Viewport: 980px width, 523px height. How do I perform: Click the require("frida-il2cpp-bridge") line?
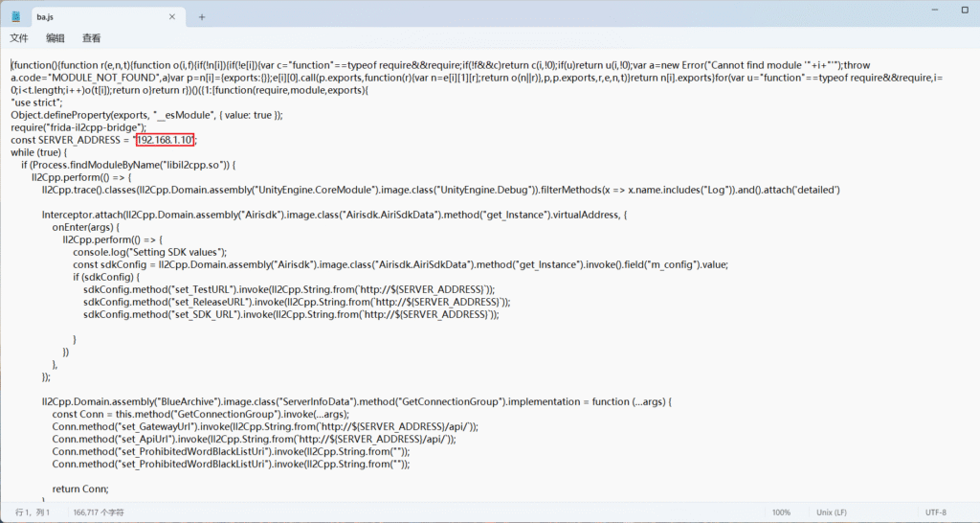click(78, 127)
